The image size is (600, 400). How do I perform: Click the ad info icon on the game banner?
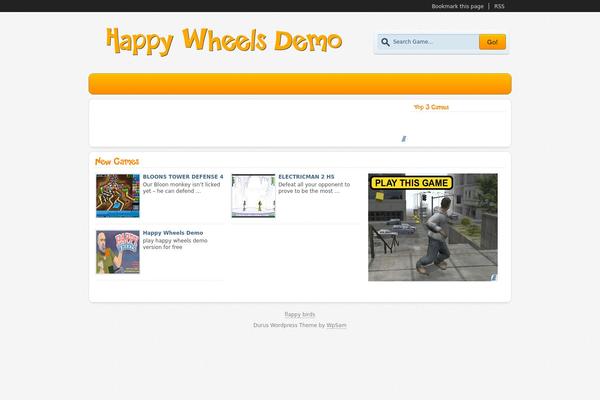coord(494,277)
